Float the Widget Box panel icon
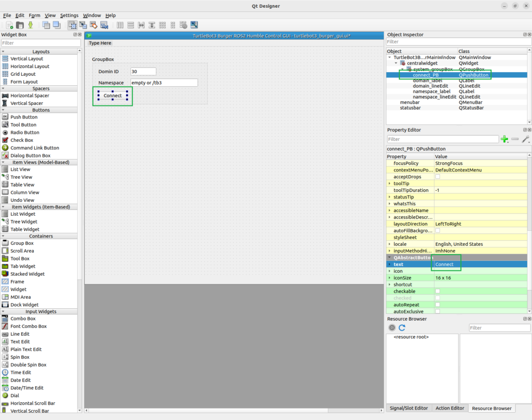 (75, 35)
